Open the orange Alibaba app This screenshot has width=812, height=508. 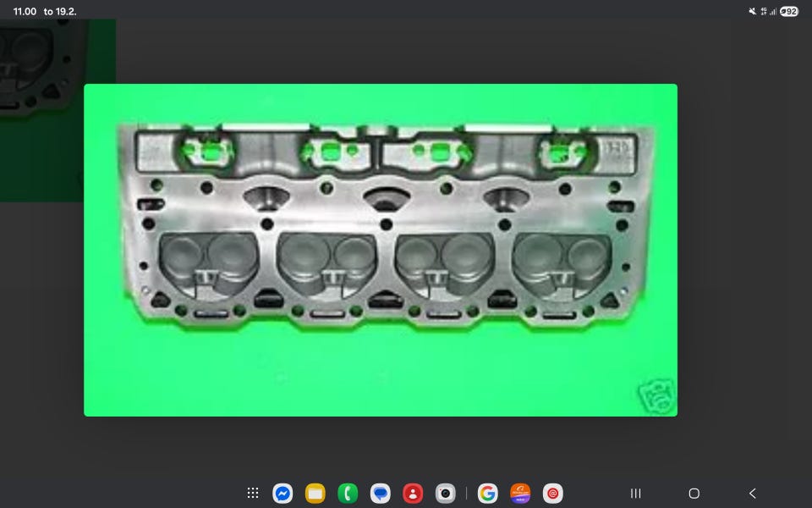[520, 493]
